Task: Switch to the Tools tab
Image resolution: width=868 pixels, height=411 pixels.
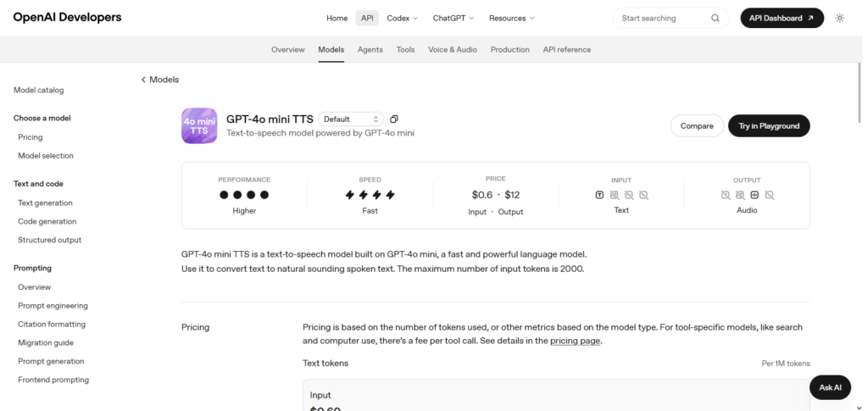Action: [x=405, y=50]
